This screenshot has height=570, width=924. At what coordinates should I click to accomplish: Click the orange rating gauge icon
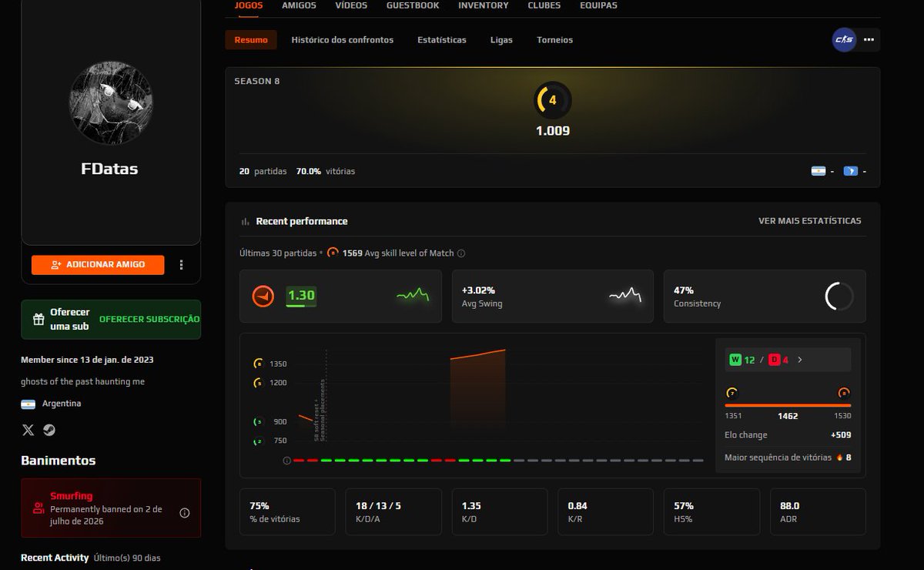click(x=263, y=296)
